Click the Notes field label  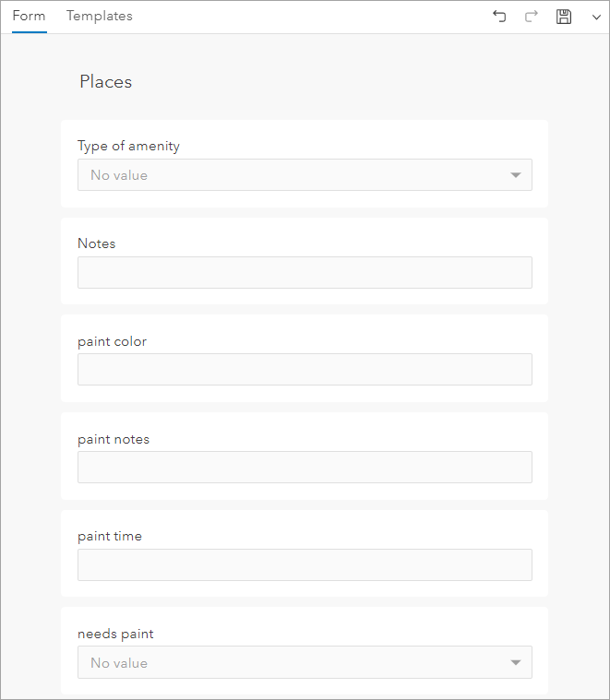[x=97, y=243]
